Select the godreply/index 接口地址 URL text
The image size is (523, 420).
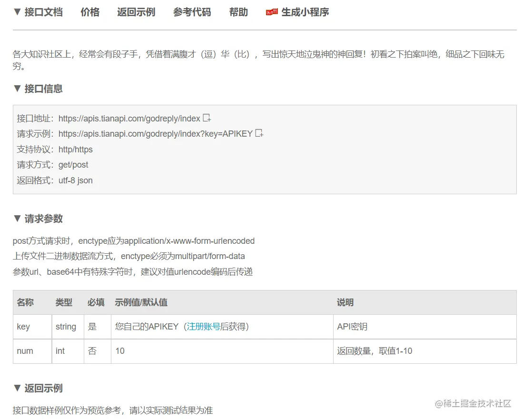coord(129,119)
